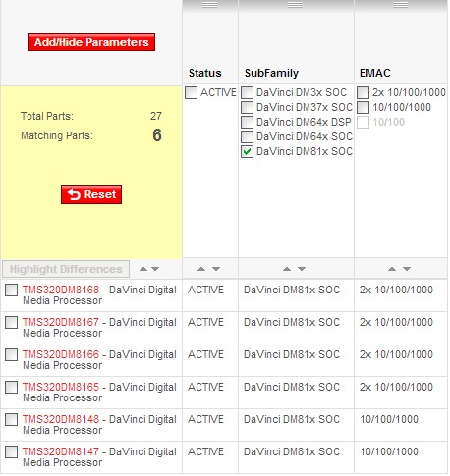Click the Total Parts value 27
The height and width of the screenshot is (476, 450).
tap(156, 116)
